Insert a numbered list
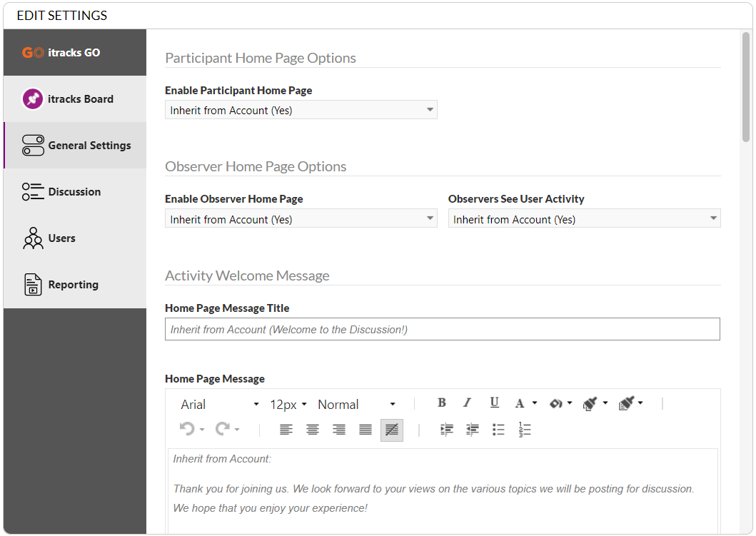Image resolution: width=756 pixels, height=536 pixels. click(x=525, y=430)
